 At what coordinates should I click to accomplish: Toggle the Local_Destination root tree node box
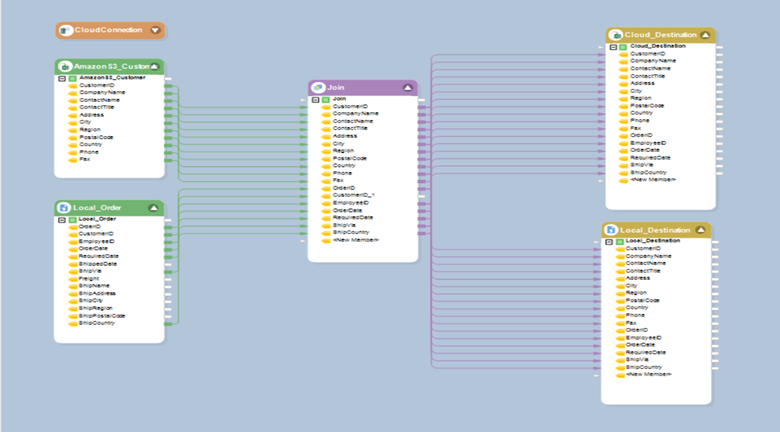point(609,241)
